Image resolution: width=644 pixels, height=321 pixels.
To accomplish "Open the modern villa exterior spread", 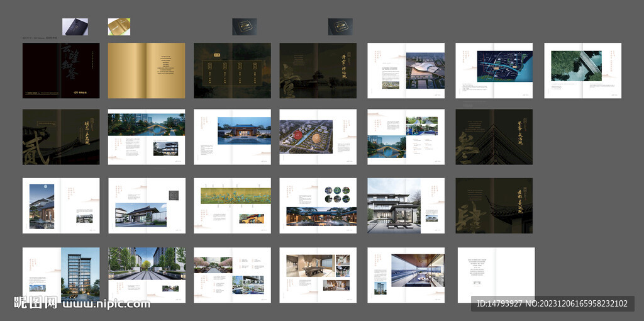I will click(x=406, y=206).
